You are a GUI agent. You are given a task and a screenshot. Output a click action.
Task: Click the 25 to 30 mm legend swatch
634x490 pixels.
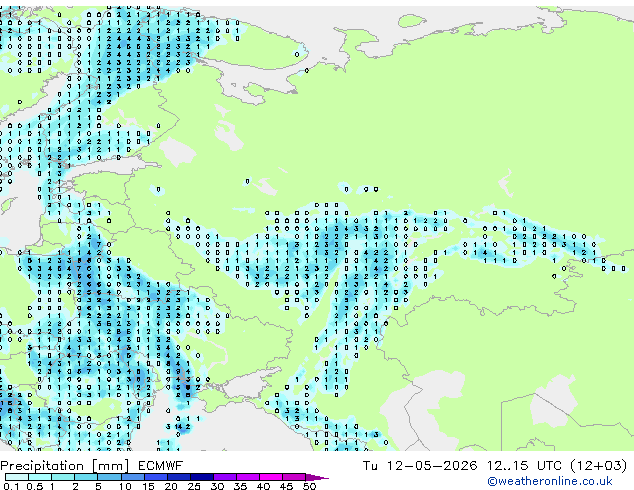pyautogui.click(x=201, y=477)
